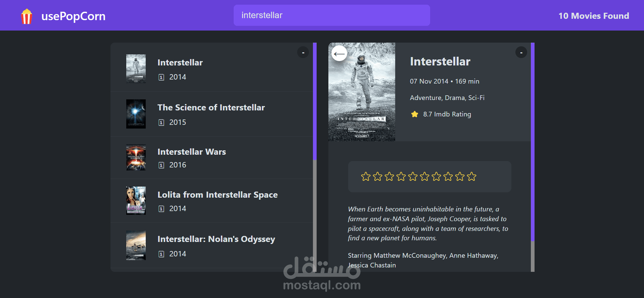Select Interstellar Wars from the list
Screen dimensions: 644x298
point(212,158)
